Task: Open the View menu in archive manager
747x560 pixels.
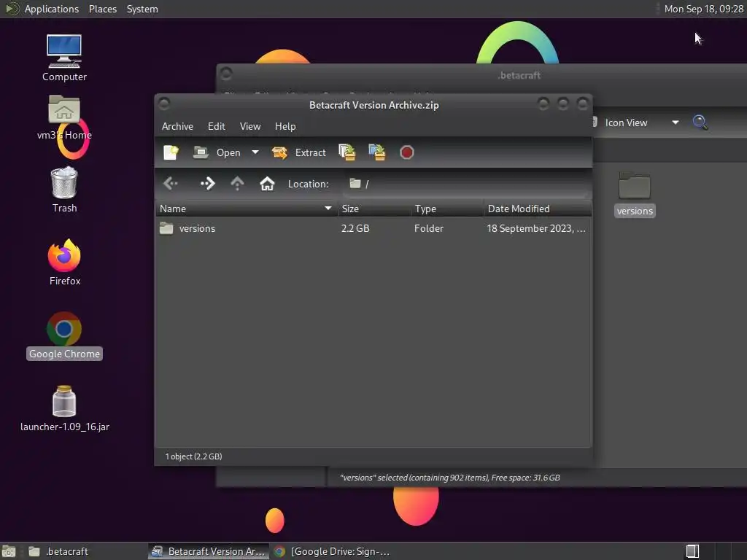Action: point(250,126)
